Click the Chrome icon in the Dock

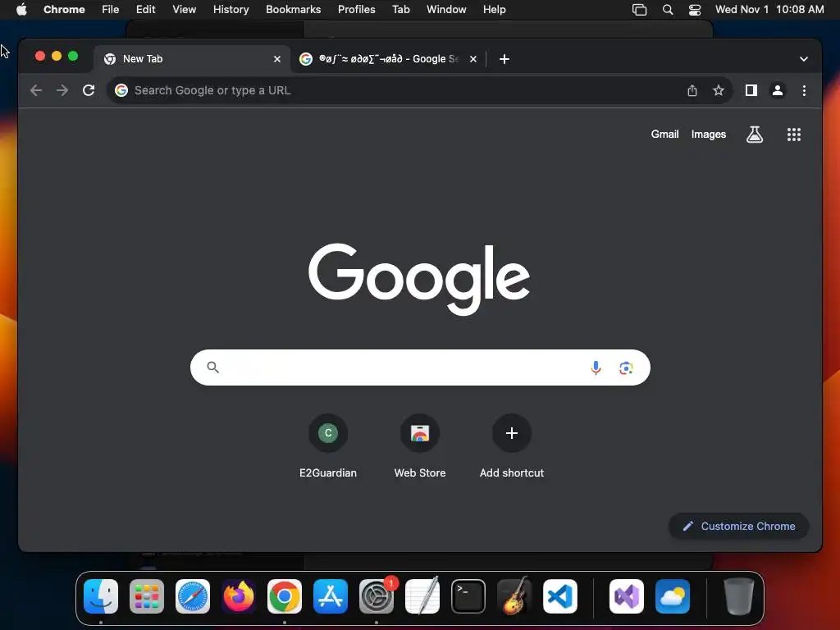click(285, 596)
